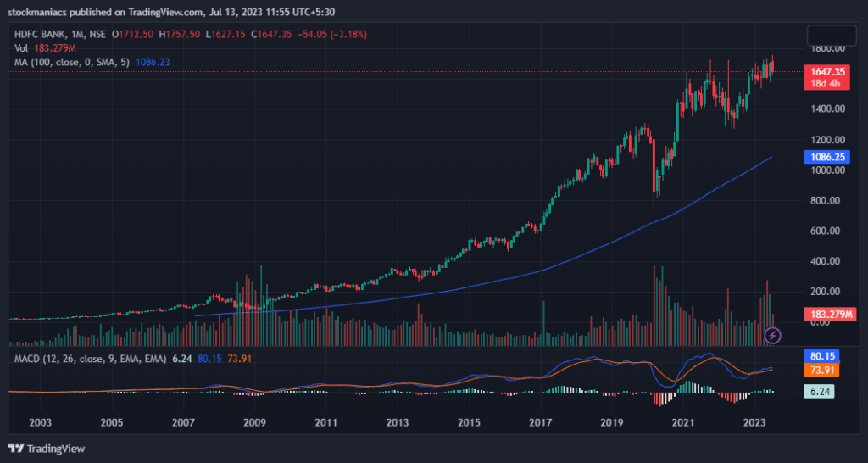The width and height of the screenshot is (868, 463).
Task: Click the 2023 time axis label
Action: pyautogui.click(x=754, y=422)
